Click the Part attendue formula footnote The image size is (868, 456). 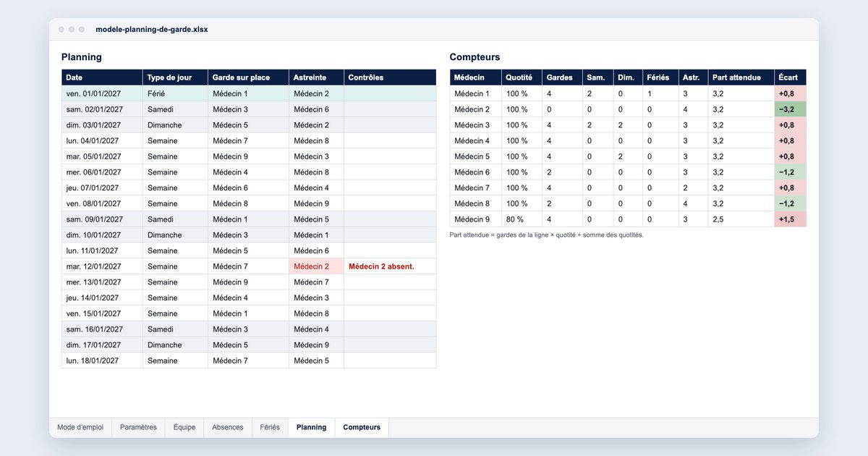tap(546, 235)
